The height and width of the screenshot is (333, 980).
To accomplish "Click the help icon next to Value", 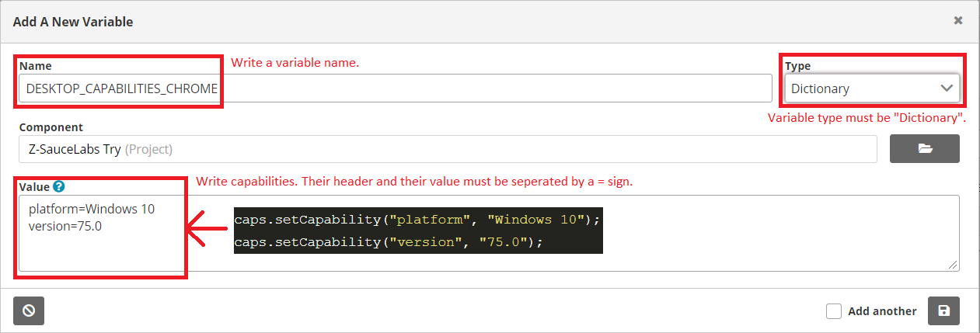I will pyautogui.click(x=59, y=186).
